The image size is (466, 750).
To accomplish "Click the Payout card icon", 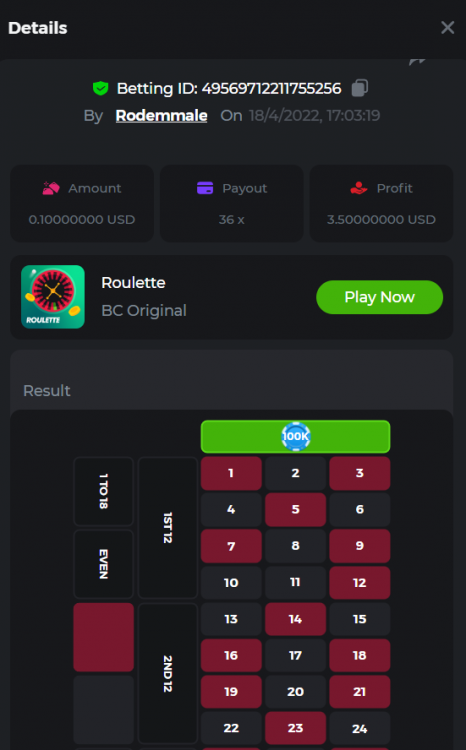I will point(205,188).
